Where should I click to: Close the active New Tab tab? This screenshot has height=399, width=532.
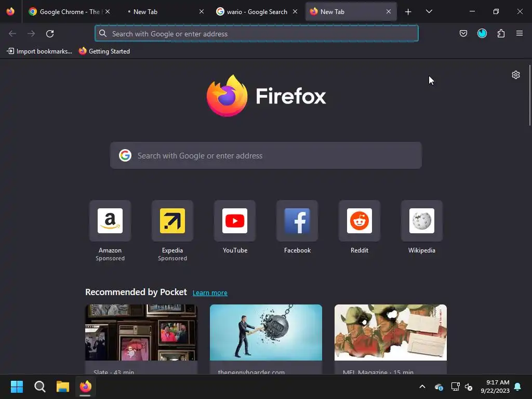click(x=389, y=11)
